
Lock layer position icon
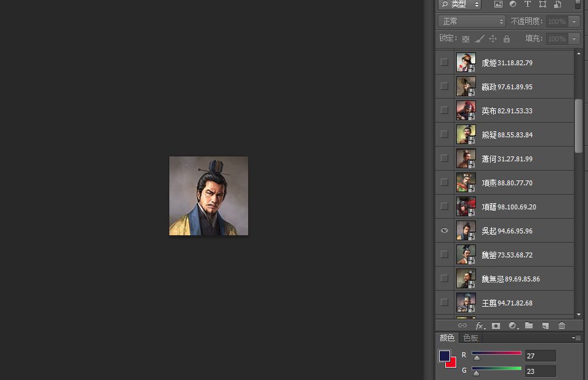point(493,39)
